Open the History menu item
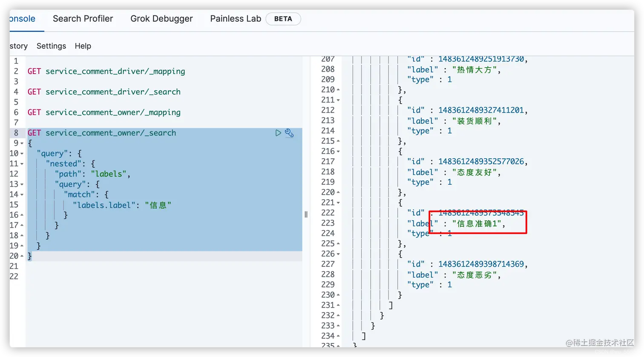This screenshot has width=644, height=357. (19, 46)
